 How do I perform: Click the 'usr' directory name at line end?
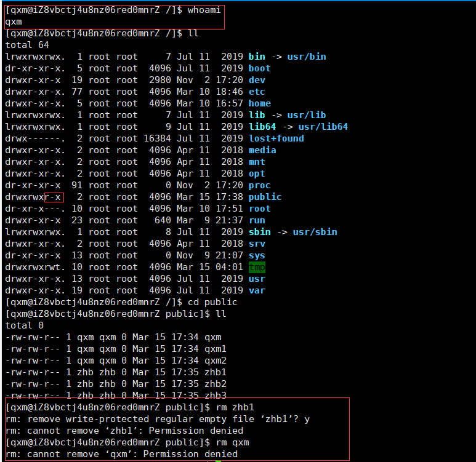[257, 279]
